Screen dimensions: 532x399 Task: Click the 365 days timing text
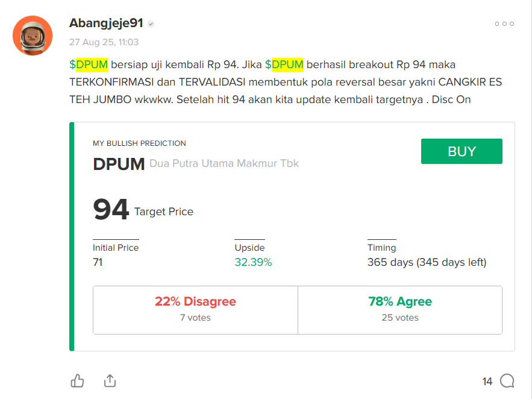pyautogui.click(x=427, y=262)
